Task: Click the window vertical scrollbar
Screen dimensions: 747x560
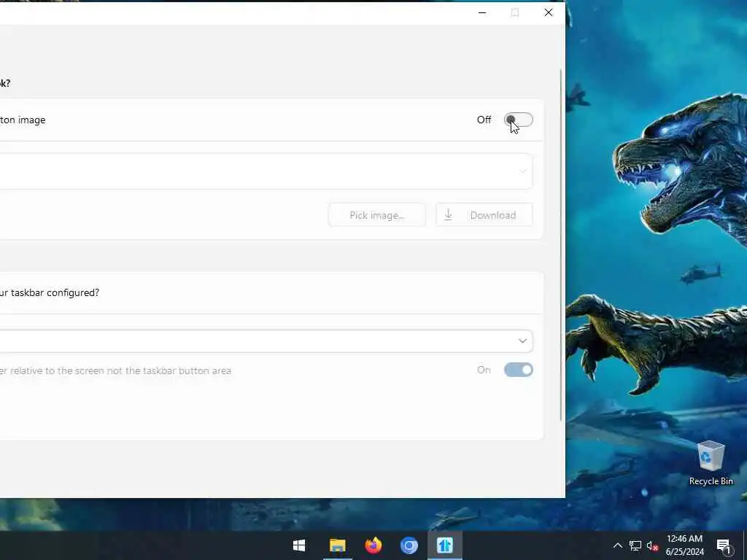Action: click(561, 245)
